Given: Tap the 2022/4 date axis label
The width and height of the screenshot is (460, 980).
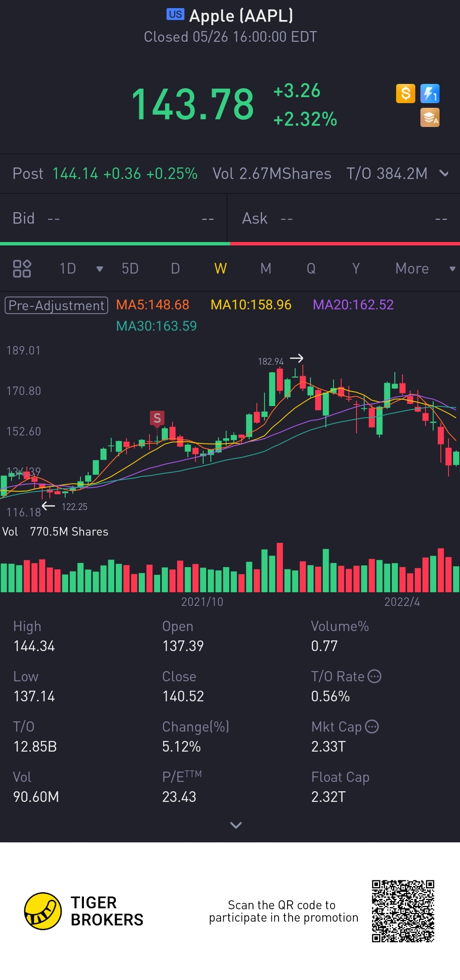Looking at the screenshot, I should tap(402, 602).
